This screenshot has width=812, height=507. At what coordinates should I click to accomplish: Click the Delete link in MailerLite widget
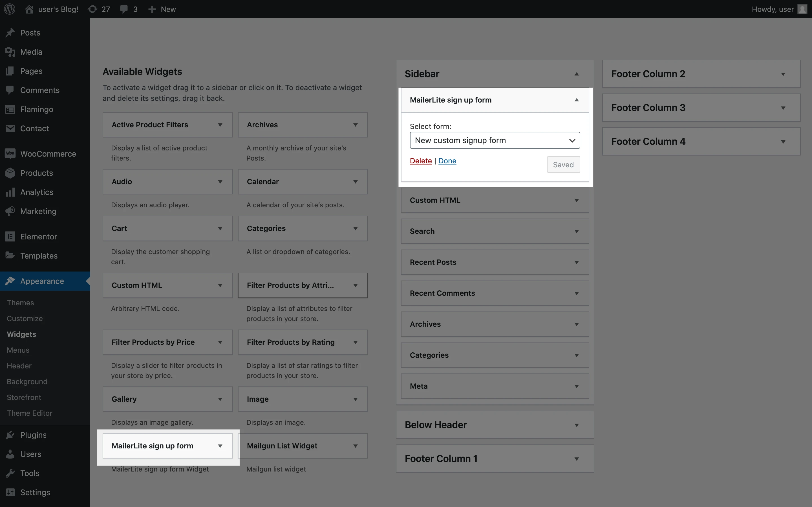point(420,161)
